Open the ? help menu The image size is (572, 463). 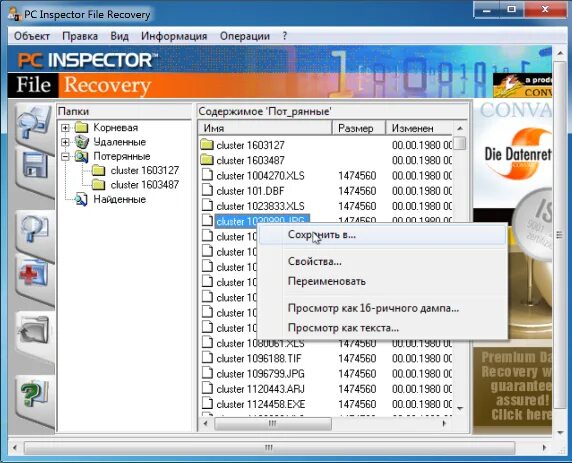pos(285,36)
